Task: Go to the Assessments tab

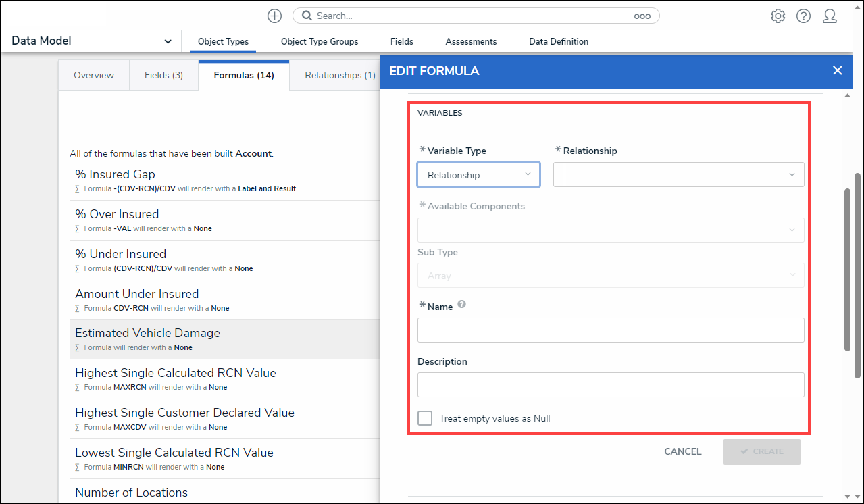Action: click(471, 41)
